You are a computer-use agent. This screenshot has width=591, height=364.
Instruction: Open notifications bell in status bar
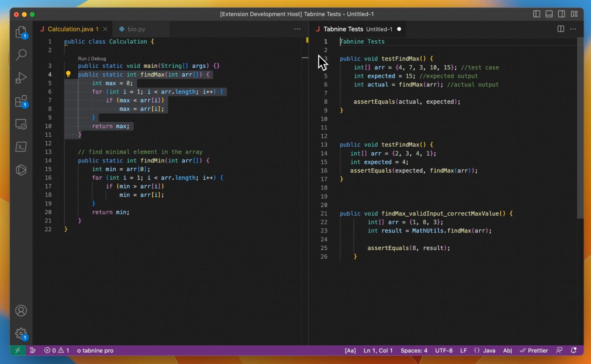[574, 350]
